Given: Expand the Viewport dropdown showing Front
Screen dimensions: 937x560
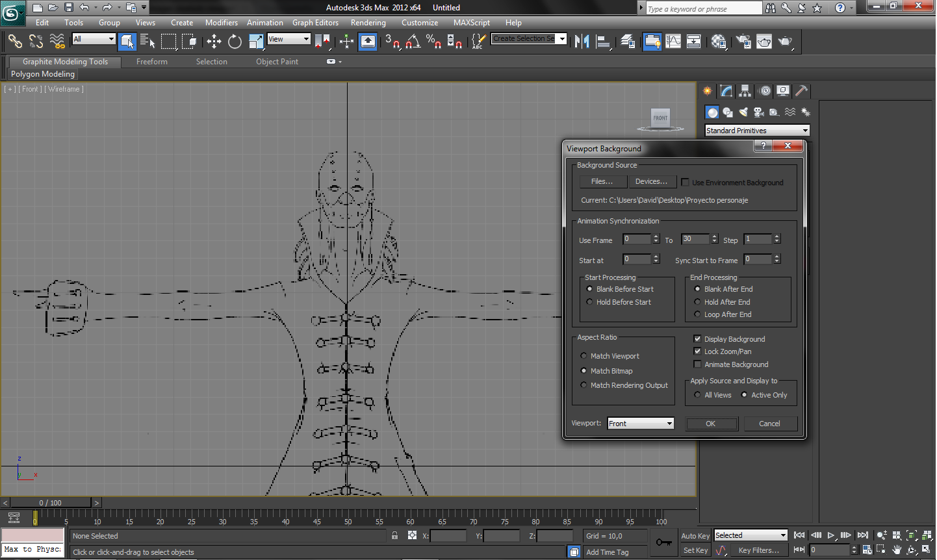Looking at the screenshot, I should (669, 424).
